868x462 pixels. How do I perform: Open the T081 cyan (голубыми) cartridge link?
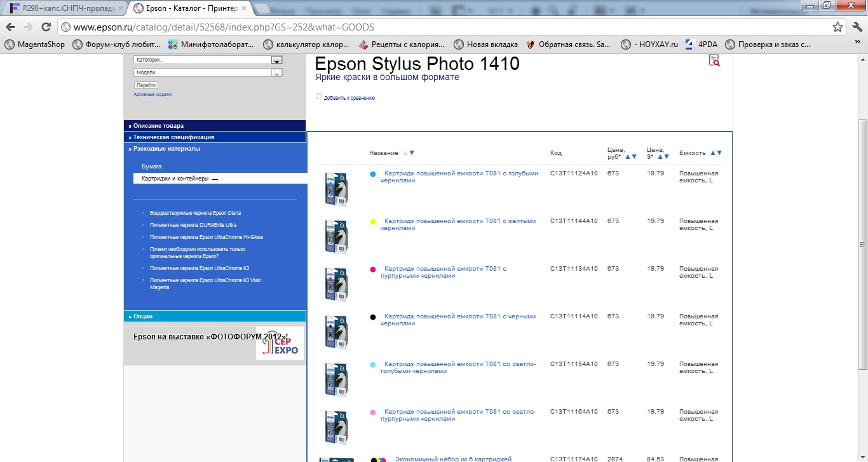pos(459,177)
